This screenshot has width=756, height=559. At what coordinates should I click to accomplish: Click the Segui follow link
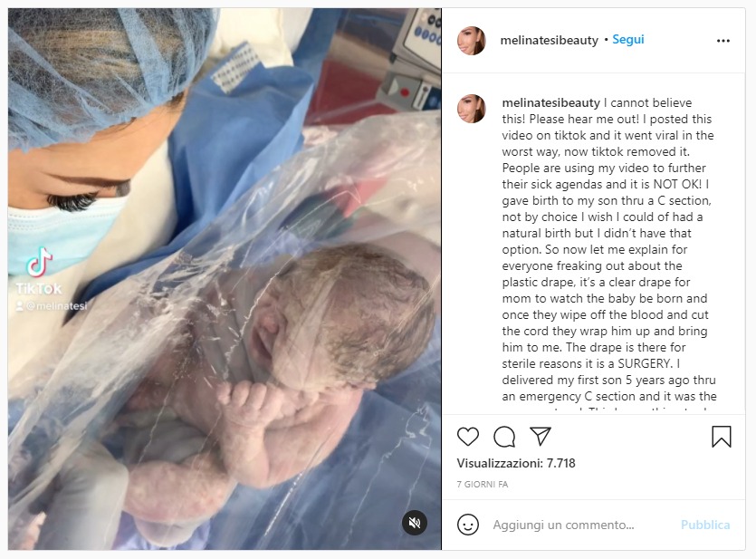627,40
